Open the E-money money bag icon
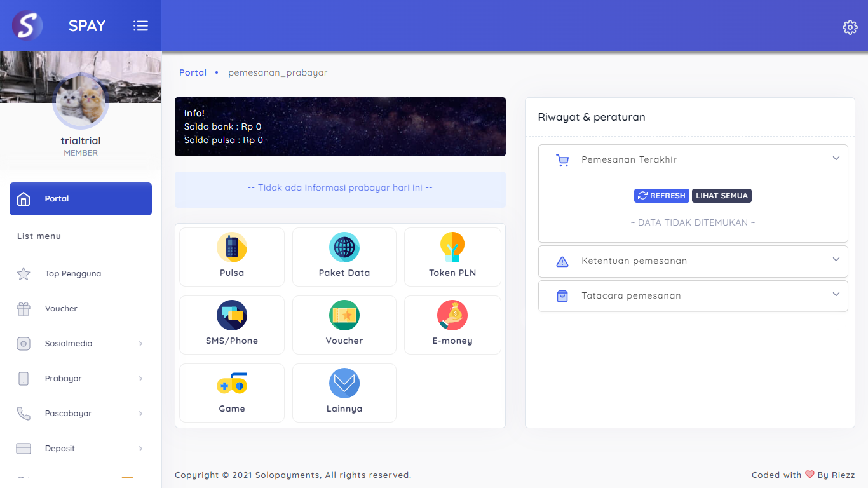868x488 pixels. [x=452, y=316]
